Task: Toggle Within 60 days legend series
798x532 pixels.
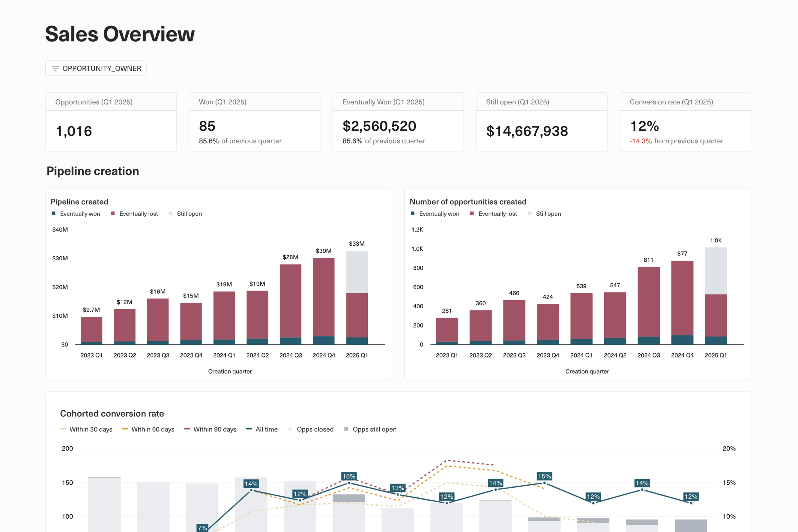Action: pos(148,429)
